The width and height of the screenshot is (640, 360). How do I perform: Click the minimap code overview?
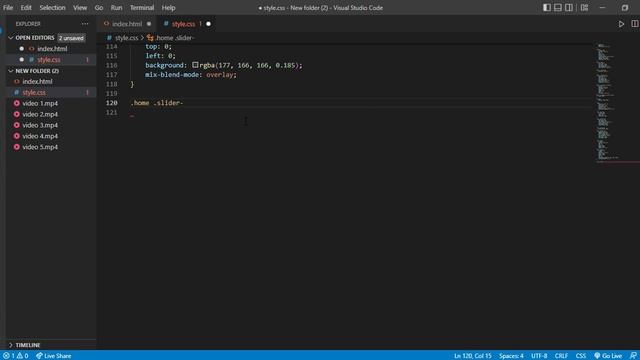tap(607, 102)
